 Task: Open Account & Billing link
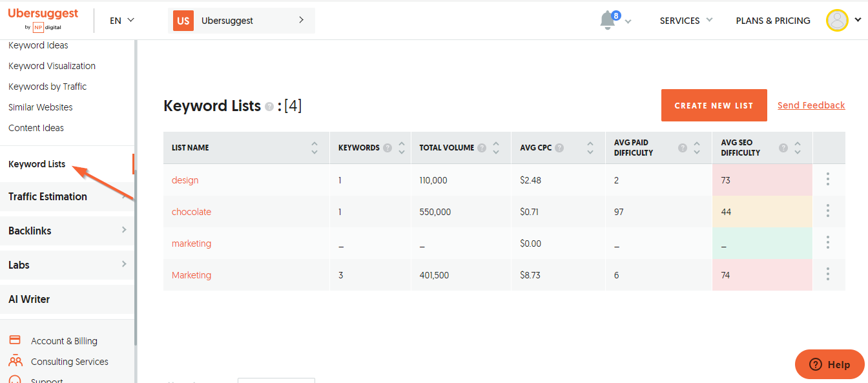click(64, 341)
